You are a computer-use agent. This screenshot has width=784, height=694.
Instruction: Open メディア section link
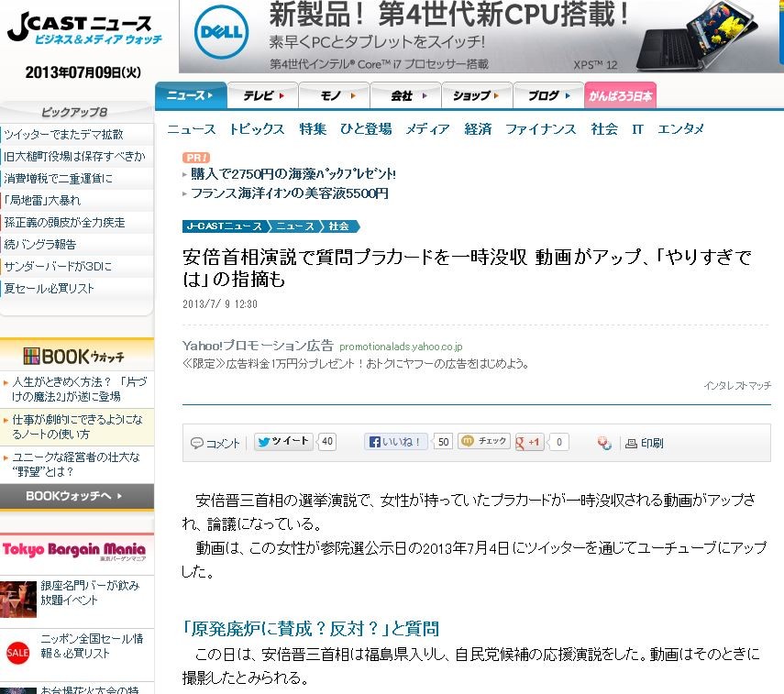click(x=427, y=129)
